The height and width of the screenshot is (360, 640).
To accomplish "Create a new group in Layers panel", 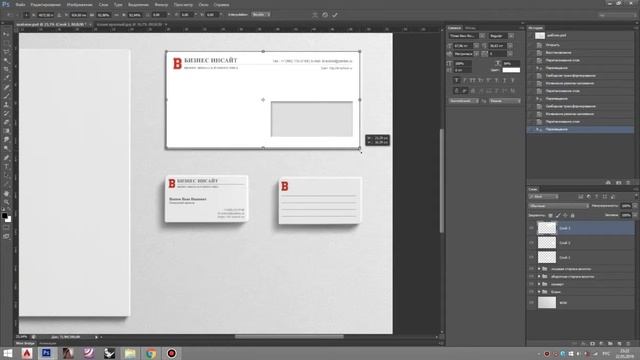I will (610, 344).
